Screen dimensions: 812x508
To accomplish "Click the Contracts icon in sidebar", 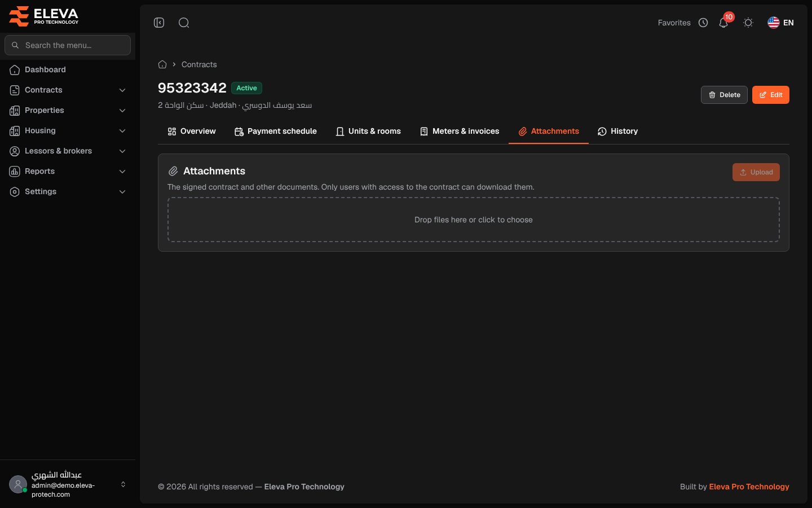I will click(x=15, y=90).
